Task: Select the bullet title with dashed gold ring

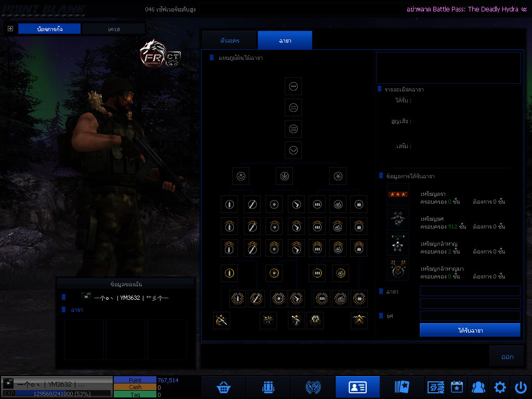Action: (x=238, y=299)
